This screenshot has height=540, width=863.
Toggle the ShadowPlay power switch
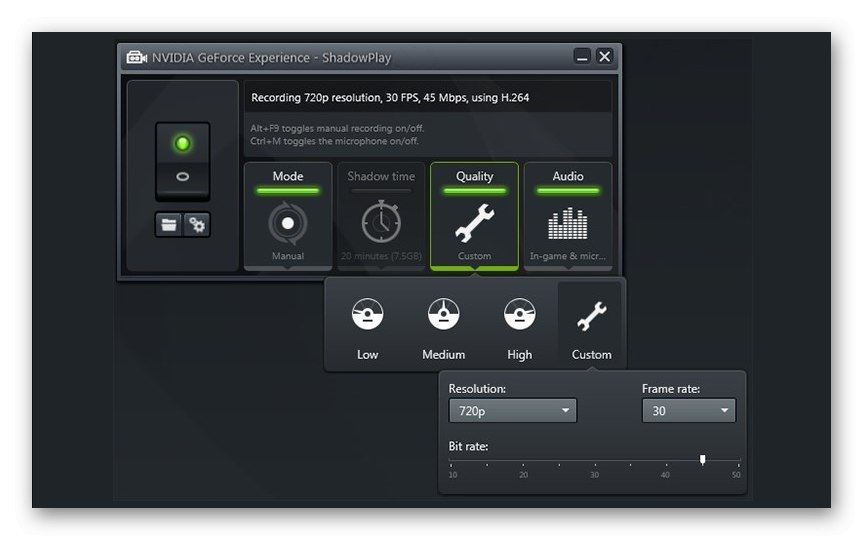click(x=183, y=161)
